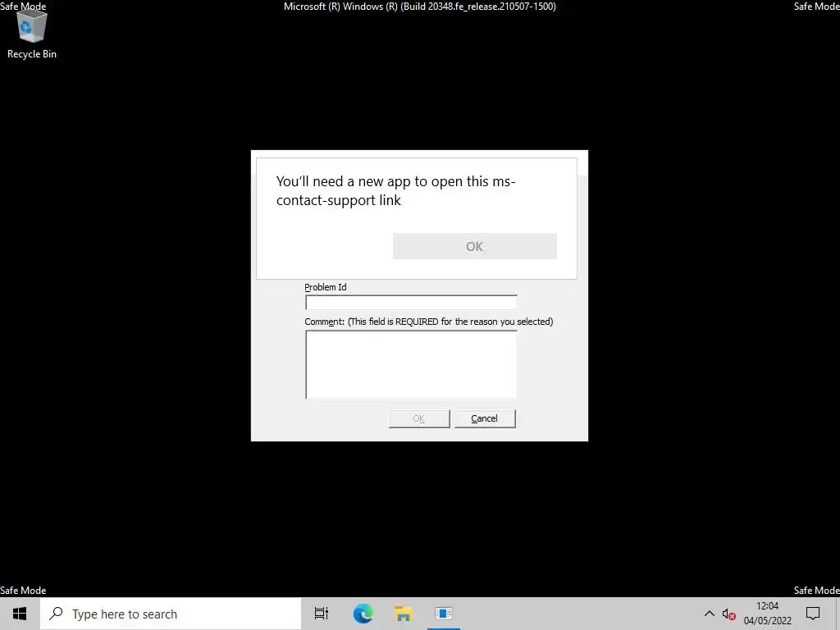Open Task View from the taskbar
Viewport: 840px width, 630px height.
click(322, 614)
